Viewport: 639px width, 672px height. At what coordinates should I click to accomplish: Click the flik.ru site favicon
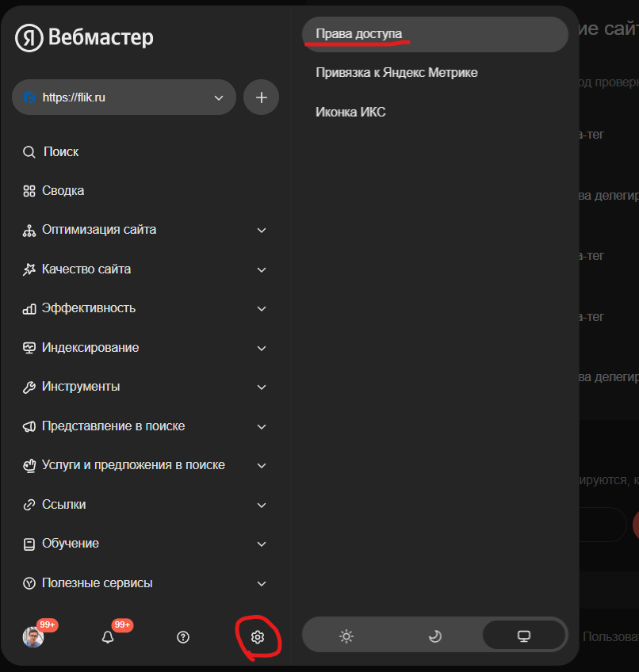tap(29, 97)
